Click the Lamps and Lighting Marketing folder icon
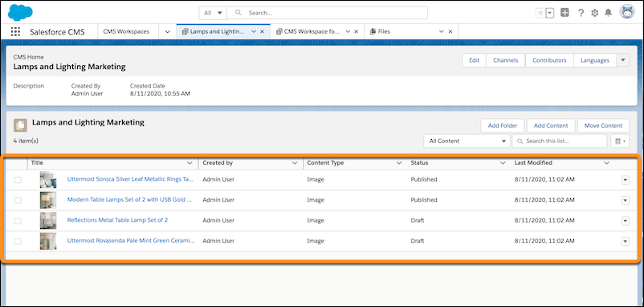 pos(21,125)
